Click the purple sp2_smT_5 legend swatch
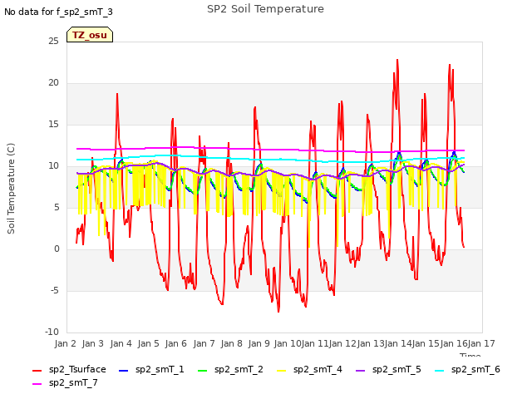The width and height of the screenshot is (532, 399). [x=360, y=371]
